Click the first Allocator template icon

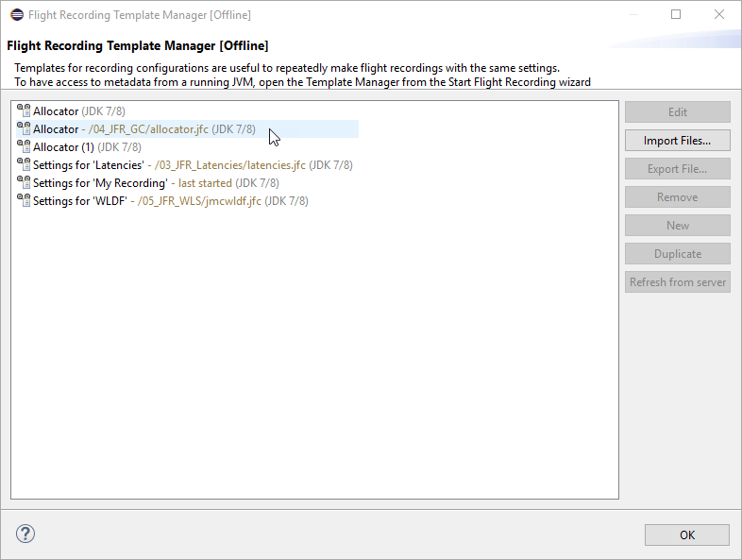(x=24, y=111)
